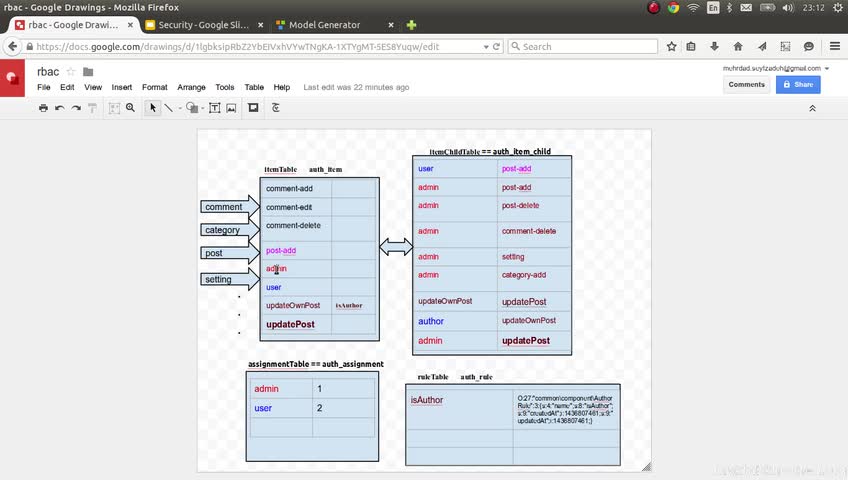Click the bookmark star icon
This screenshot has width=848, height=480.
pos(671,46)
